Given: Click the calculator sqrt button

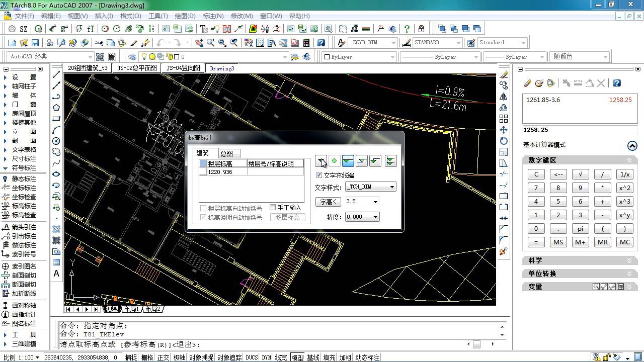Looking at the screenshot, I should coord(580,174).
